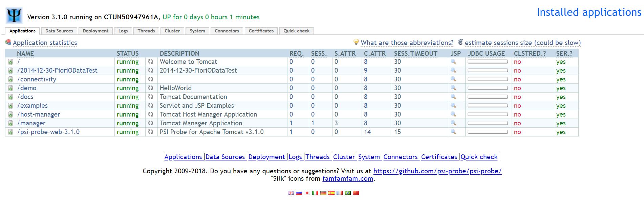Open the /host-manager application link
644x202 pixels.
39,114
